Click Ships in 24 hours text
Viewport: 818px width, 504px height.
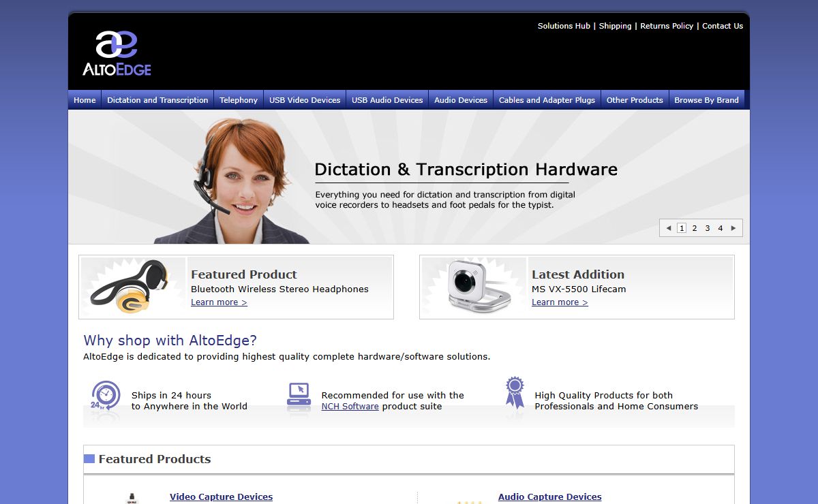(171, 396)
